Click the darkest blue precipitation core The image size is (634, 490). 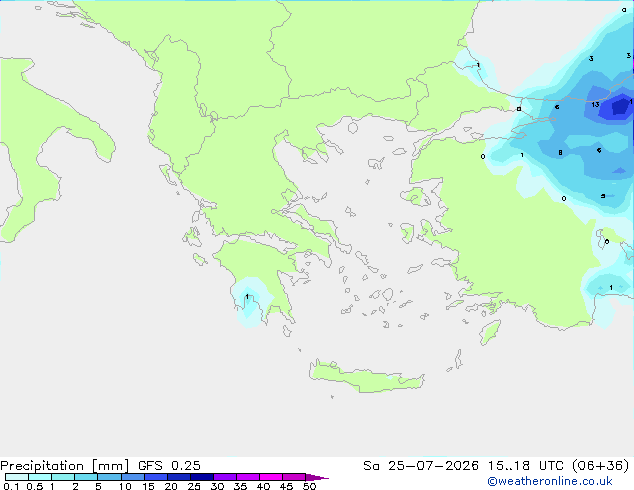pos(619,107)
